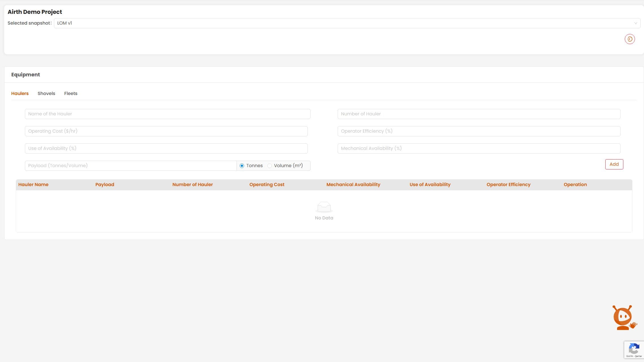The image size is (644, 362).
Task: Click the Operating Cost ($/hr) field
Action: pyautogui.click(x=166, y=131)
